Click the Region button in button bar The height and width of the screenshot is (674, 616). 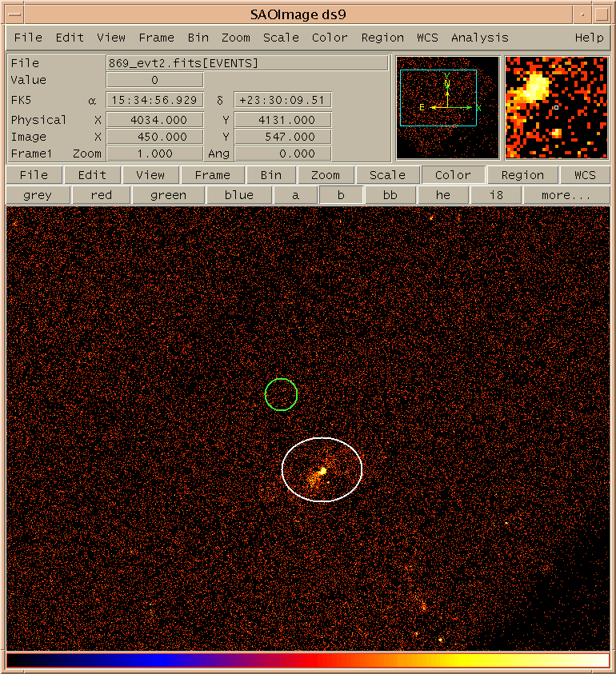coord(522,175)
